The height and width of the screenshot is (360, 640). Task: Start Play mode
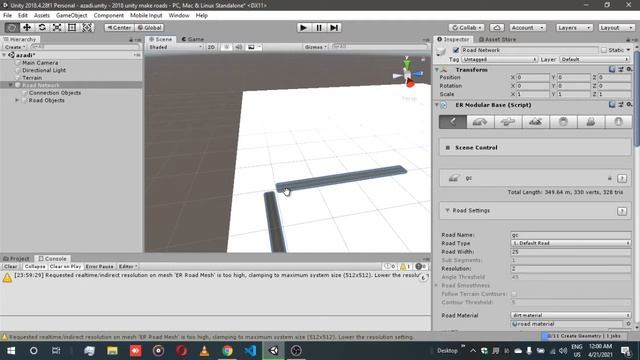303,27
